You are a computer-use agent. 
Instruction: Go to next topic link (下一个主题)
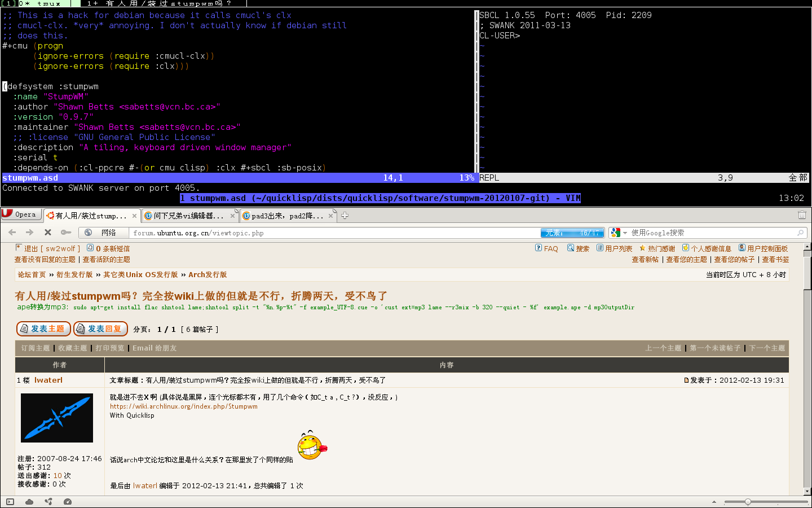[767, 348]
